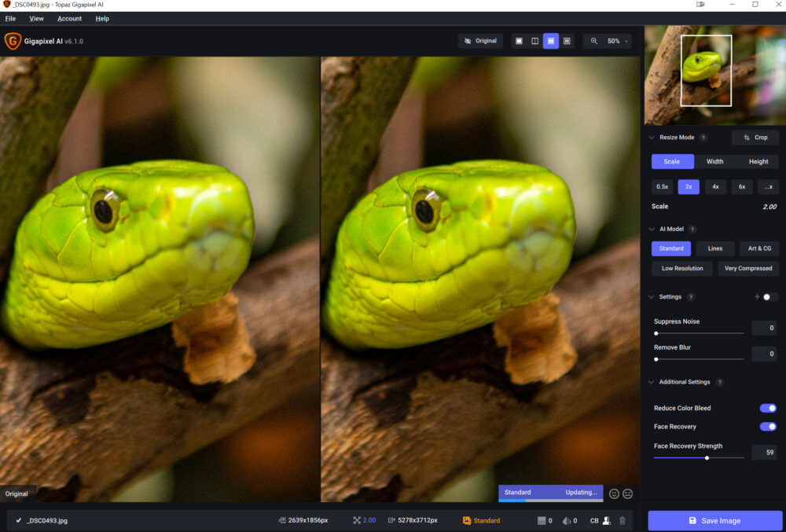Image resolution: width=786 pixels, height=532 pixels.
Task: Click the Face Recovery Strength value field
Action: pyautogui.click(x=765, y=453)
